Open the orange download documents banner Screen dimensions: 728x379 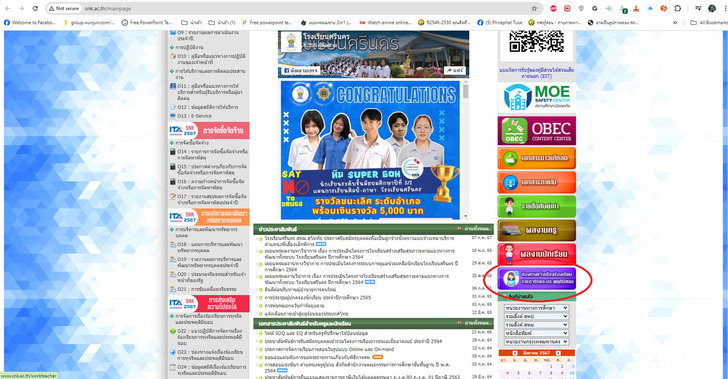pos(537,158)
